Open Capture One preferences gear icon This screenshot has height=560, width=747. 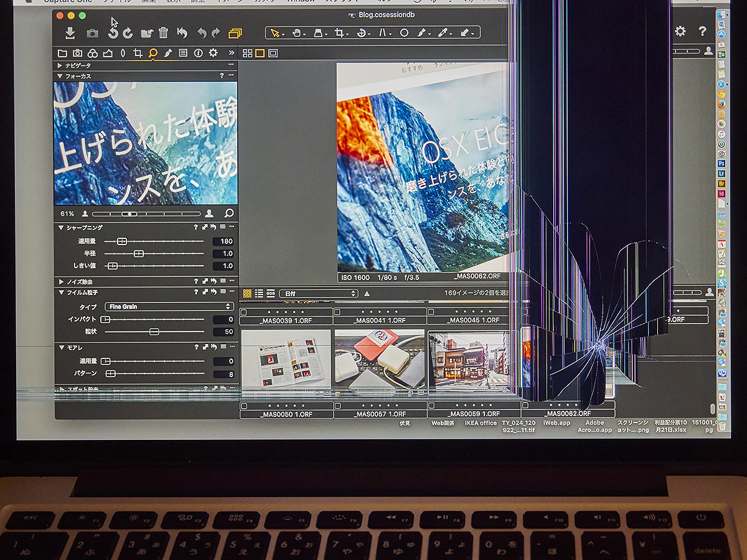(680, 31)
